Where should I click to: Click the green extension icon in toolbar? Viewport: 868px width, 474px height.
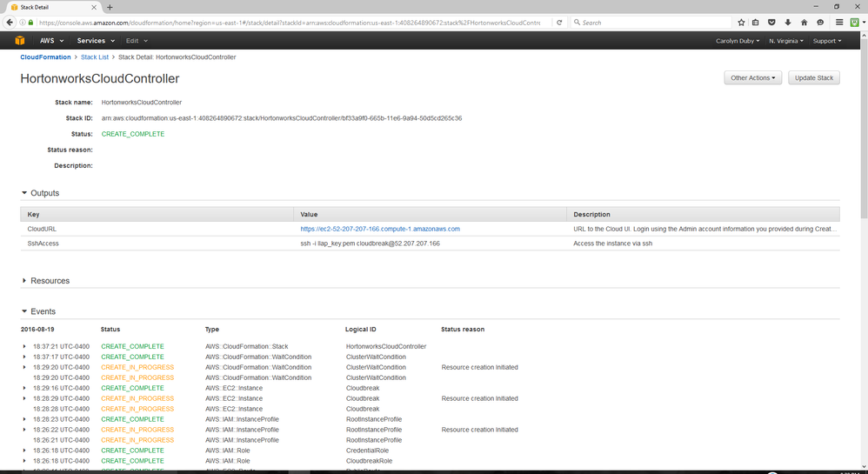[x=855, y=23]
